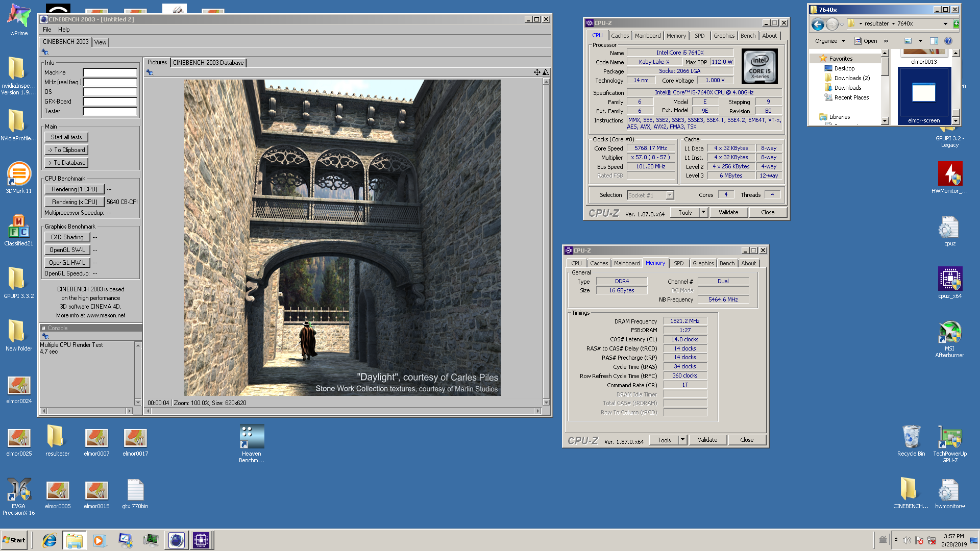Click the Start button
The image size is (980, 551).
(x=14, y=540)
